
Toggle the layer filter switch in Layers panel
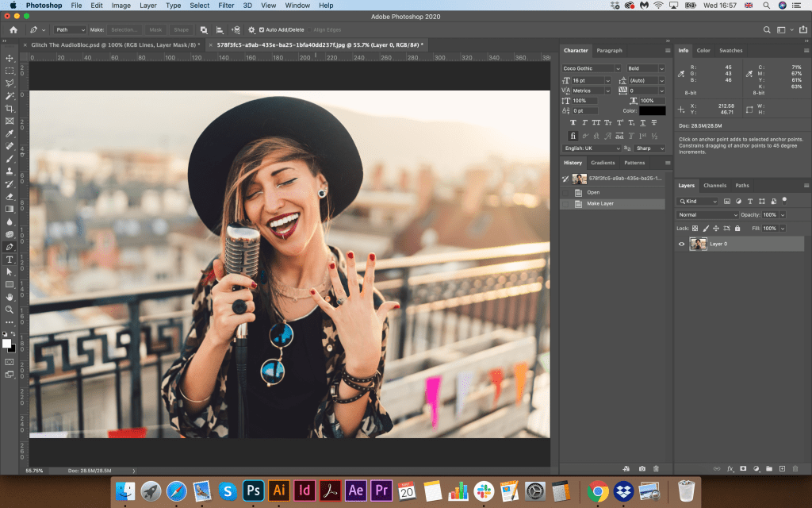tap(784, 200)
